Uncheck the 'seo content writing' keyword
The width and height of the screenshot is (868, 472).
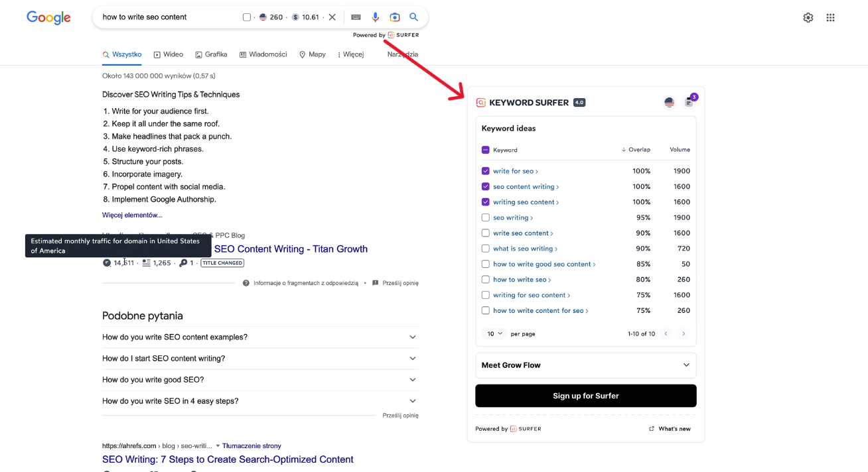pos(486,186)
